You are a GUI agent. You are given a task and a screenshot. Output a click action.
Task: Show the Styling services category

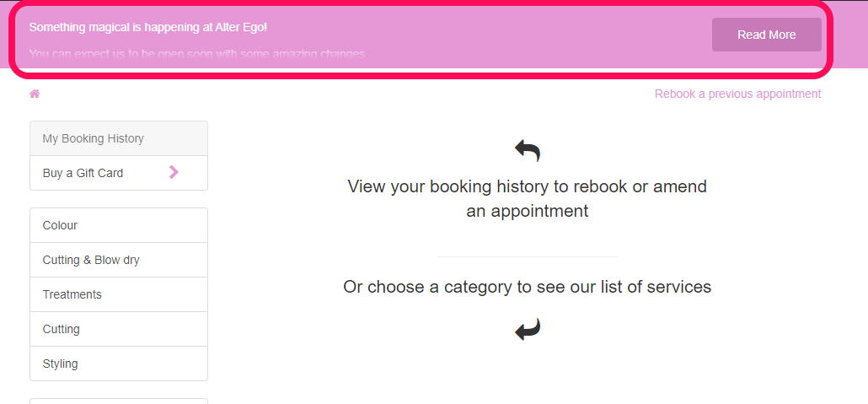pos(119,364)
